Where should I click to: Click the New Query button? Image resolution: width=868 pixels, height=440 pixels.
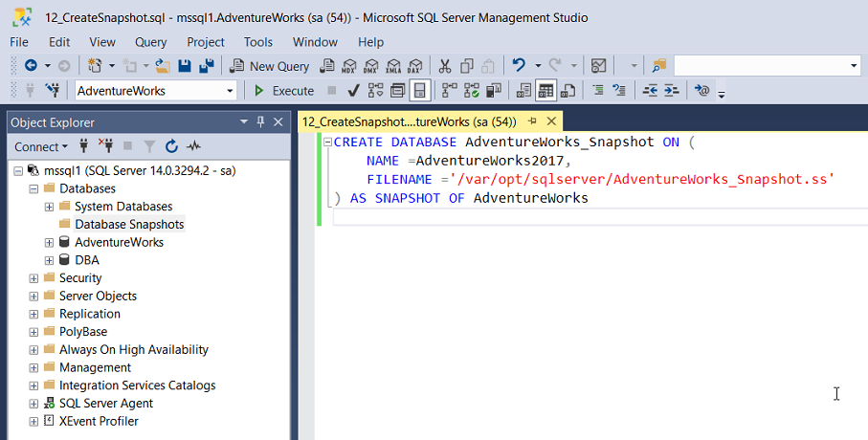click(x=270, y=66)
